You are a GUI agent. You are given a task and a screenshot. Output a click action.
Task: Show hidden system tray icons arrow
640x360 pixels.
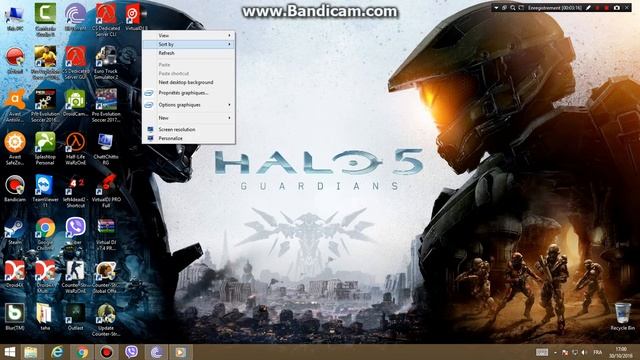click(x=555, y=353)
